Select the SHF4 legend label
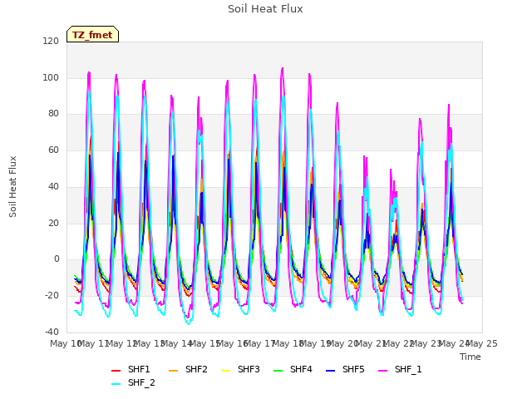The image size is (532, 399). tap(301, 369)
